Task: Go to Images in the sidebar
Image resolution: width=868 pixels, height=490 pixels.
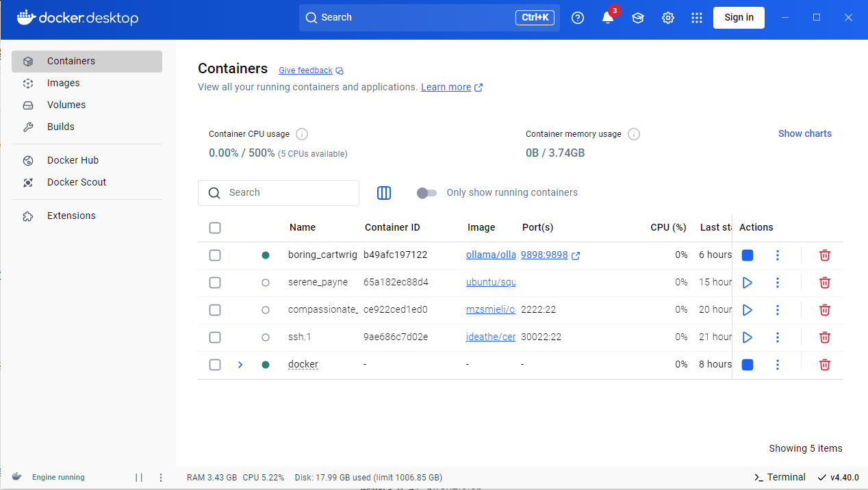Action: click(87, 83)
